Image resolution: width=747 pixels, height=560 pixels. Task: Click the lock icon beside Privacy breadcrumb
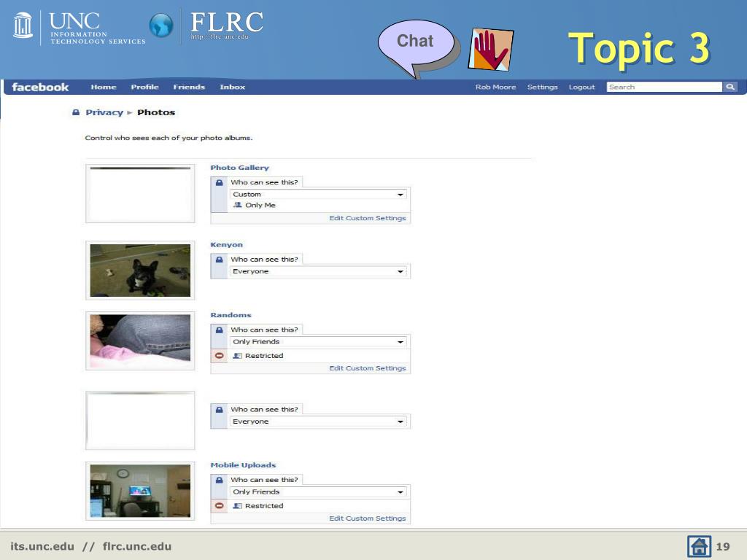coord(76,112)
